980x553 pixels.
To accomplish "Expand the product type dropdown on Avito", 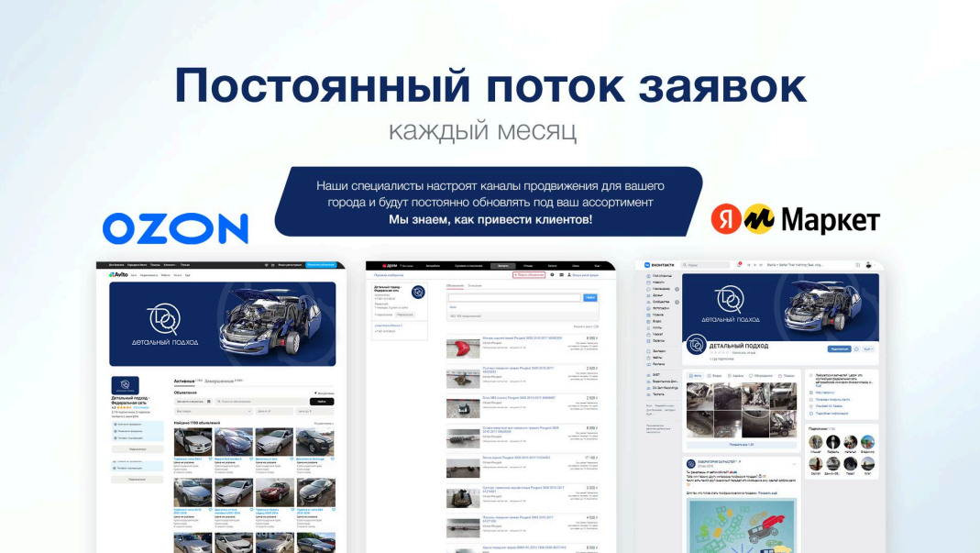I will [215, 412].
